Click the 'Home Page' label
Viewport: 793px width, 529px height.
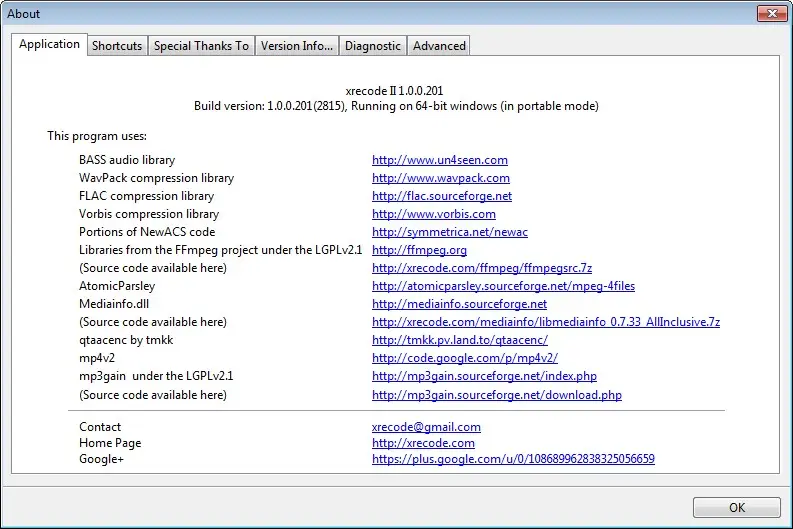pos(110,443)
